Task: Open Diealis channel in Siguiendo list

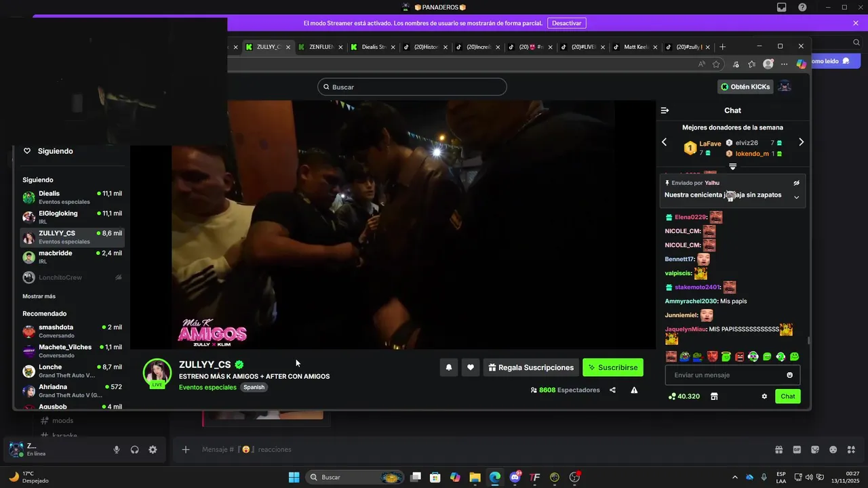Action: click(x=73, y=197)
